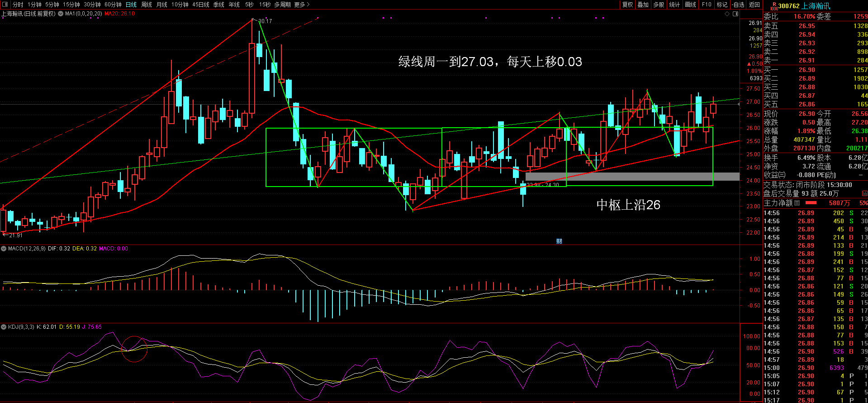This screenshot has height=403, width=868.
Task: Click the low price label 21.91
Action: click(x=15, y=235)
